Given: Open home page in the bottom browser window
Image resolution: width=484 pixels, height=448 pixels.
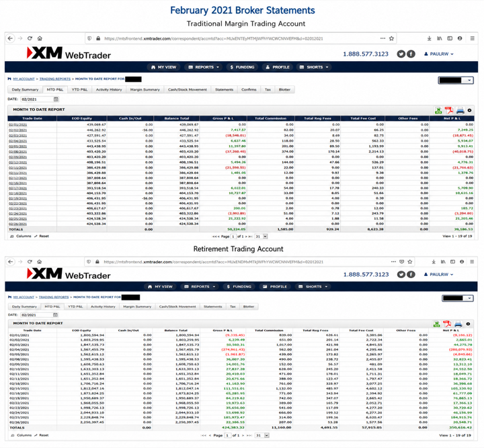Looking at the screenshot, I should tap(40, 261).
